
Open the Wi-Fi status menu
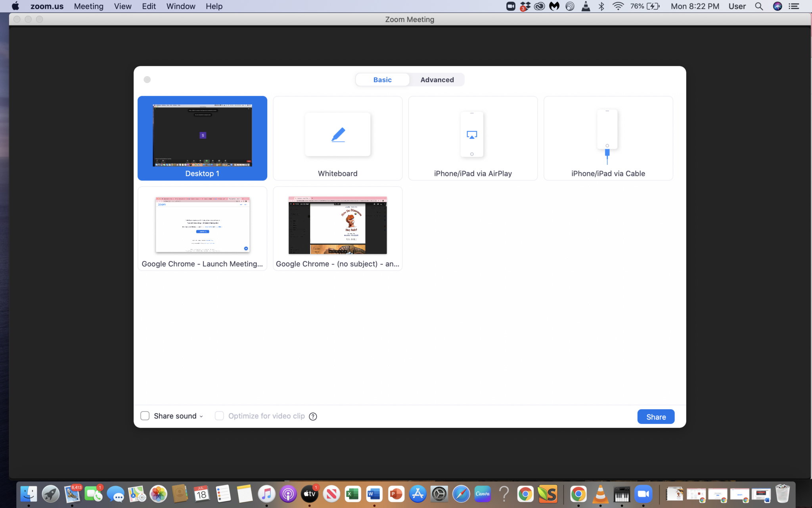(618, 6)
